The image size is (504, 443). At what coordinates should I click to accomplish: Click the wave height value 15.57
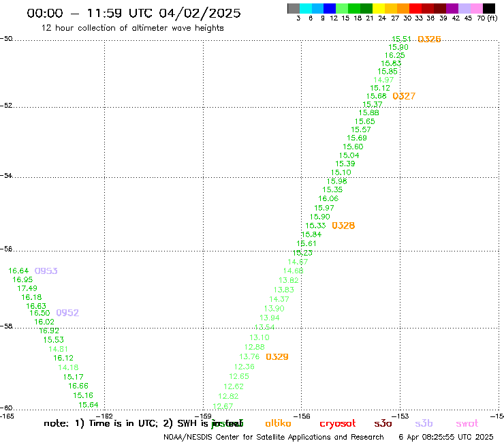tap(361, 129)
